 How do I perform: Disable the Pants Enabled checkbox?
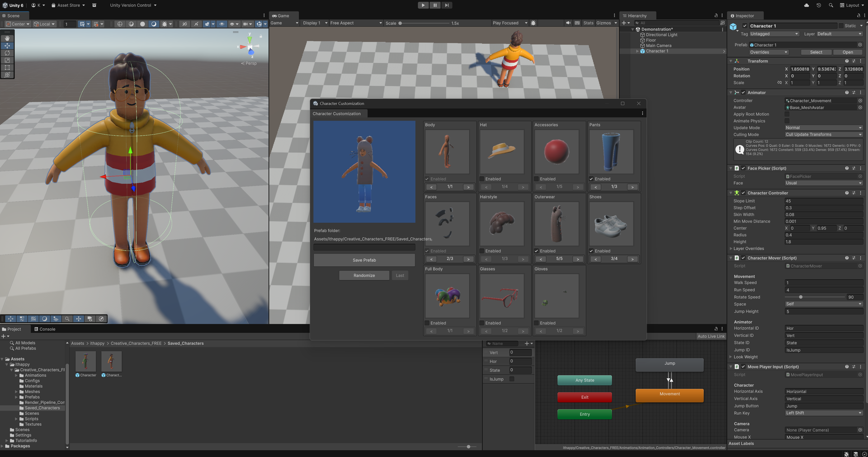coord(591,179)
